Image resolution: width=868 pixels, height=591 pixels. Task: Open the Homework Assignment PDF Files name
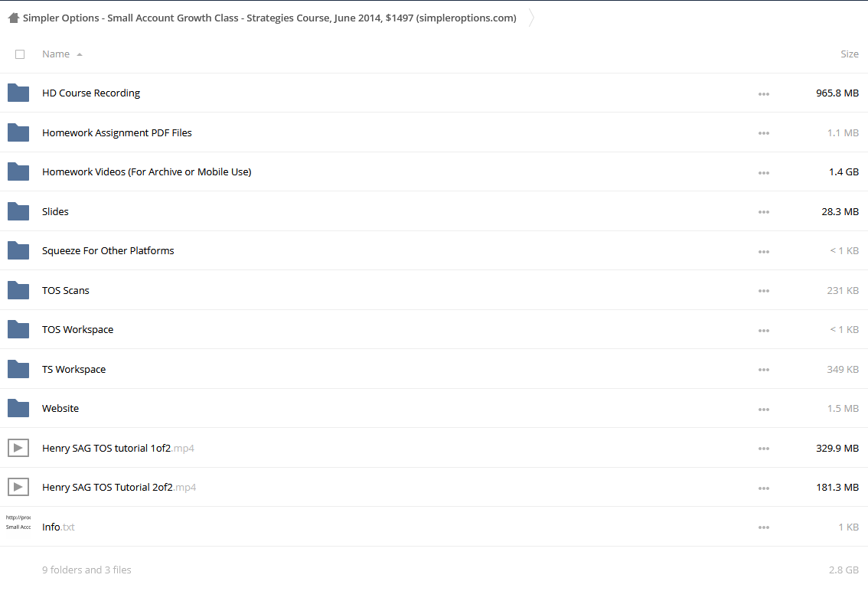click(117, 133)
